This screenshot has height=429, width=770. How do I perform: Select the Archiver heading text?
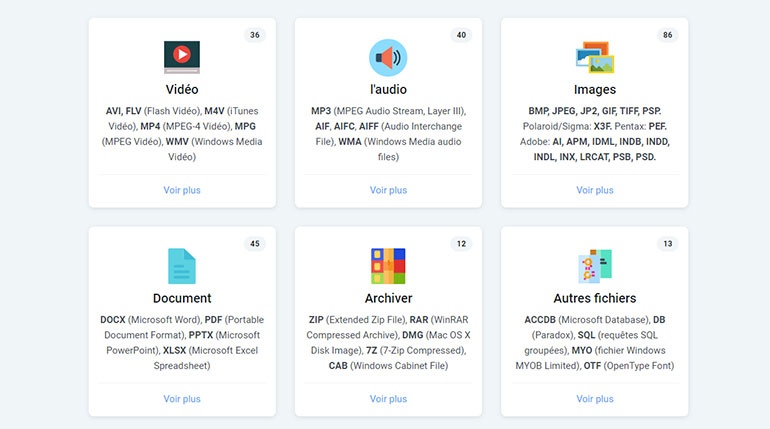pyautogui.click(x=388, y=298)
